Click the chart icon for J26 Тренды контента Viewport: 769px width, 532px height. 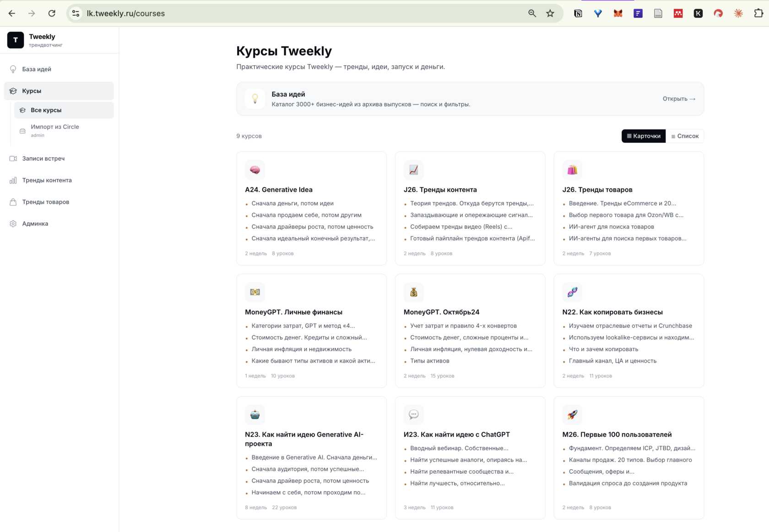point(413,170)
